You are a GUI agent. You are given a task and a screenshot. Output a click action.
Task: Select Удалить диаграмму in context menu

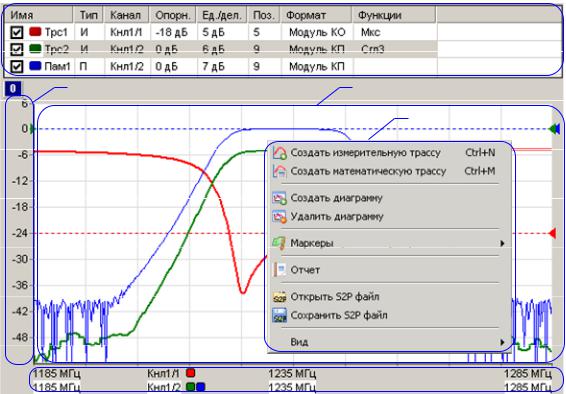(x=389, y=217)
